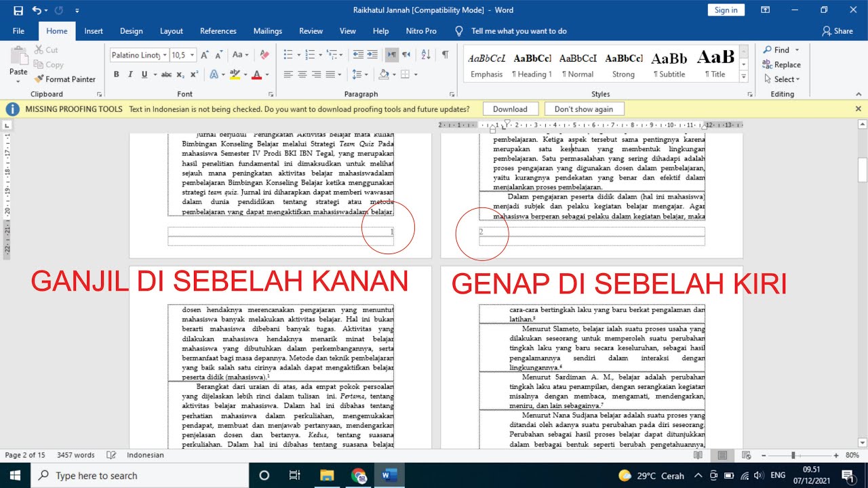The image size is (868, 488).
Task: Click the Share button
Action: [x=837, y=31]
